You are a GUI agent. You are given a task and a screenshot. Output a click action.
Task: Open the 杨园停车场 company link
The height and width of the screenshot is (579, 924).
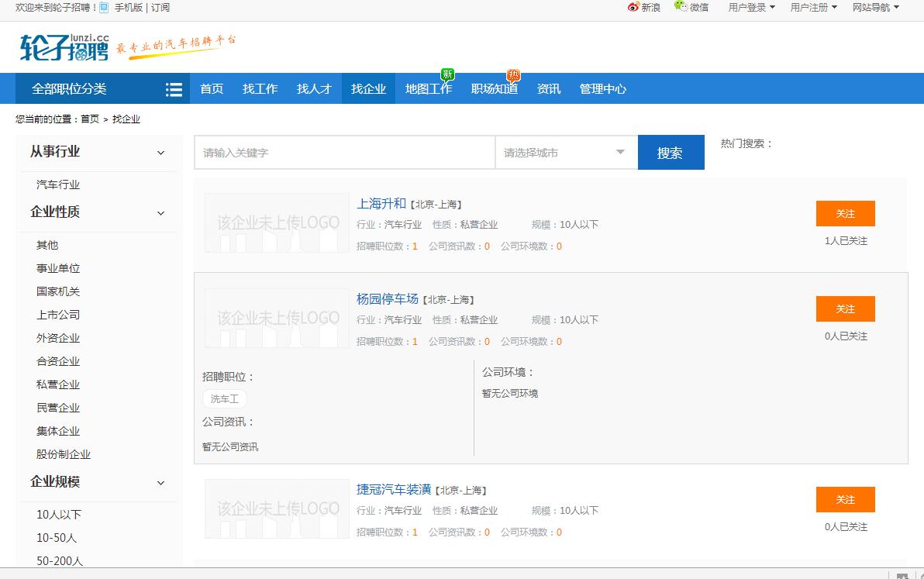387,299
